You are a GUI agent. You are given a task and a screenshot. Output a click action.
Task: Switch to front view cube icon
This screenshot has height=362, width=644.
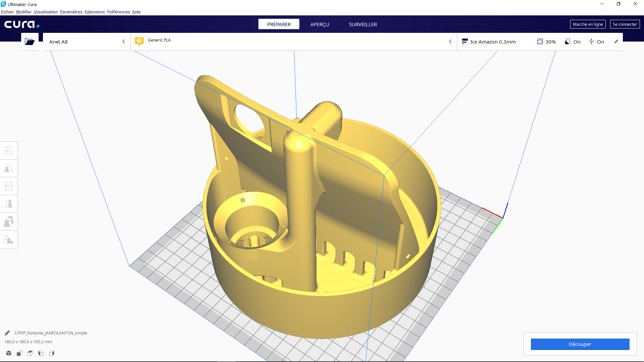coord(19,353)
